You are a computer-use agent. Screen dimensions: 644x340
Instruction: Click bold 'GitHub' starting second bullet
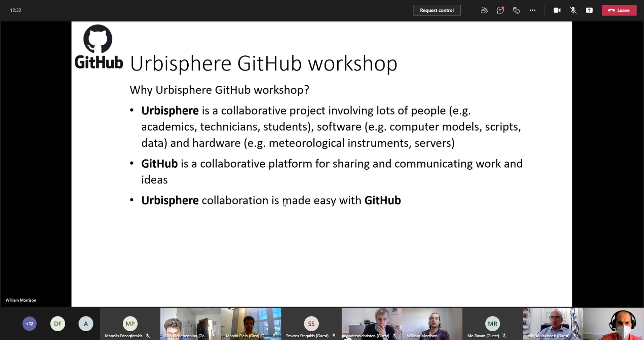[x=159, y=164]
